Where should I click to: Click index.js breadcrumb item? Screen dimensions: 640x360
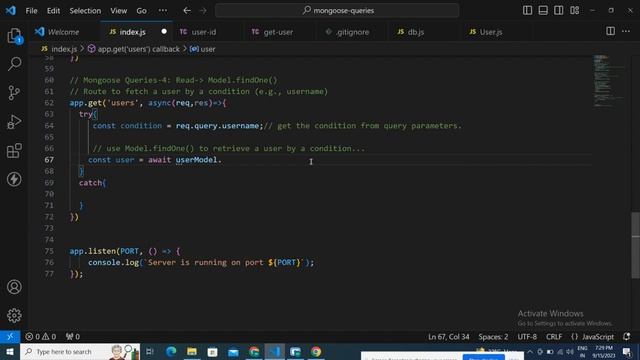pos(59,49)
